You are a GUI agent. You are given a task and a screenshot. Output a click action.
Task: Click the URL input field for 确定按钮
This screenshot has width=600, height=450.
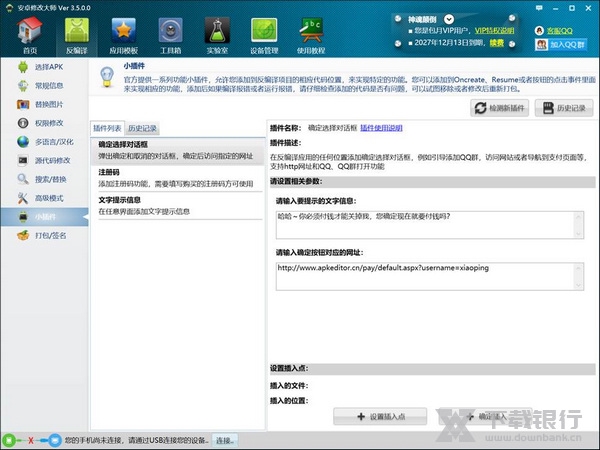[x=430, y=277]
